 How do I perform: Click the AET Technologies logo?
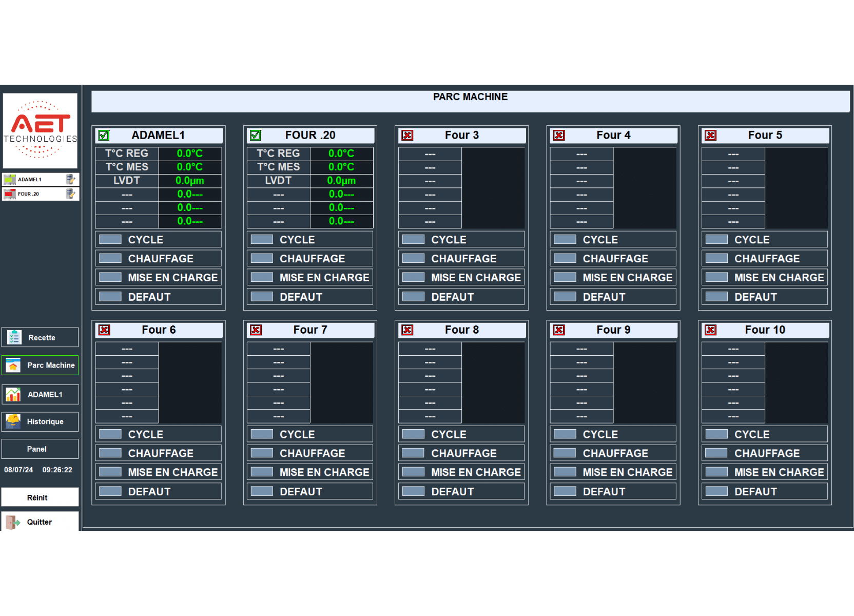(x=40, y=130)
